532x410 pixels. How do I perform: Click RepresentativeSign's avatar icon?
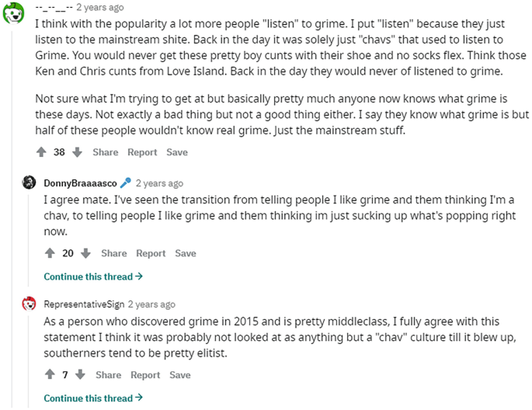coord(30,304)
